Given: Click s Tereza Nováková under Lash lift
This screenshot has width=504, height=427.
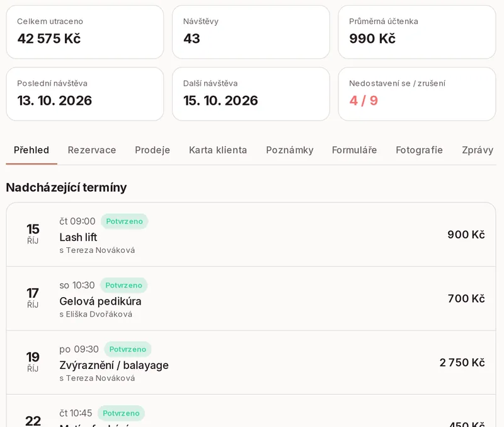Looking at the screenshot, I should click(97, 250).
